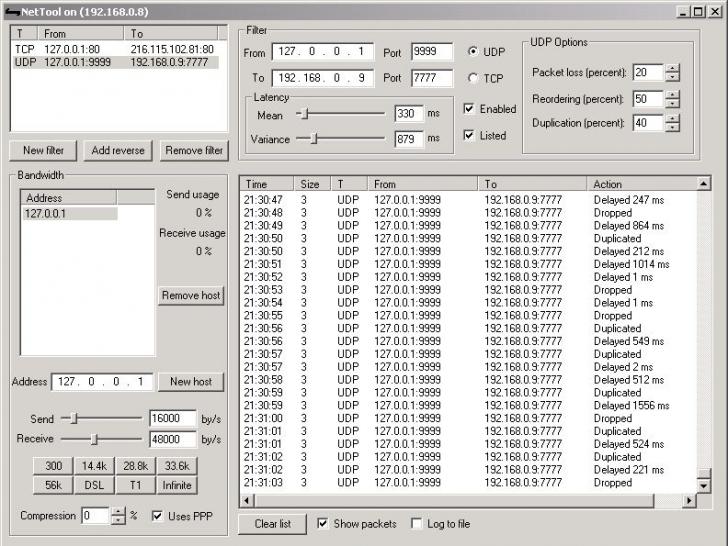728x546 pixels.
Task: Click the Receive rate field 48000
Action: click(173, 439)
